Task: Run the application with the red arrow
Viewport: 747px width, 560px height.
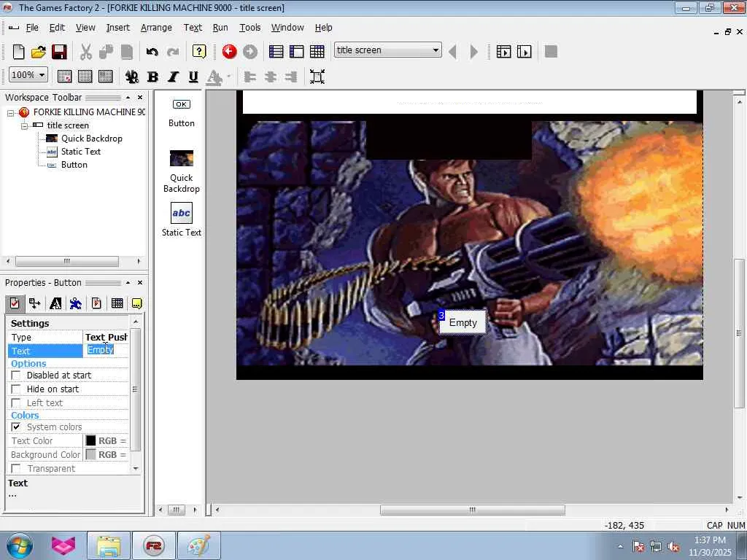Action: point(229,52)
